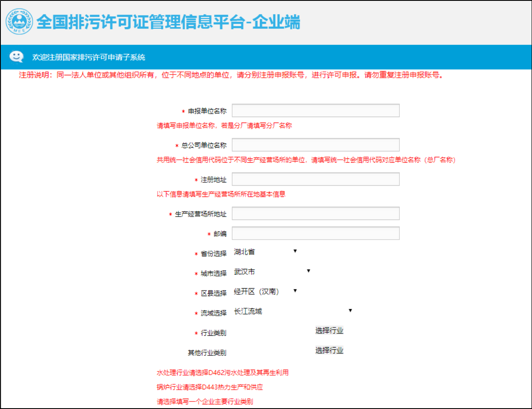Click note 锅炉行业请选择D443热力生产和供应

point(210,387)
